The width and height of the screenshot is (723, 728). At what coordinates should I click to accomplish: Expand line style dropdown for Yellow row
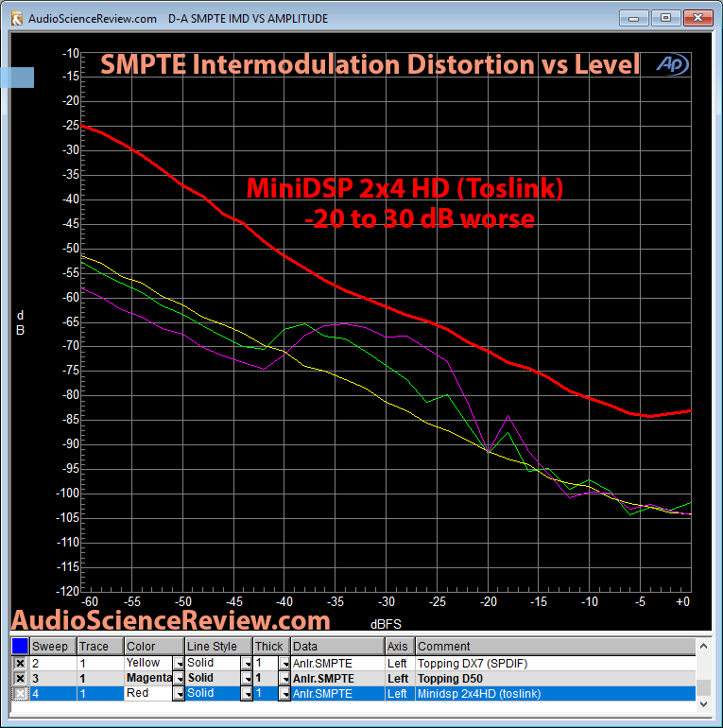pos(247,664)
